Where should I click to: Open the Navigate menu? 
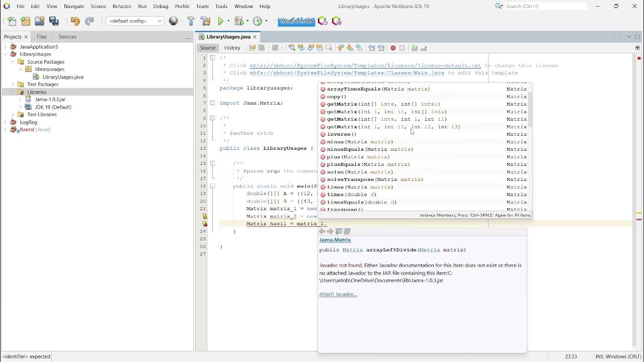(74, 6)
